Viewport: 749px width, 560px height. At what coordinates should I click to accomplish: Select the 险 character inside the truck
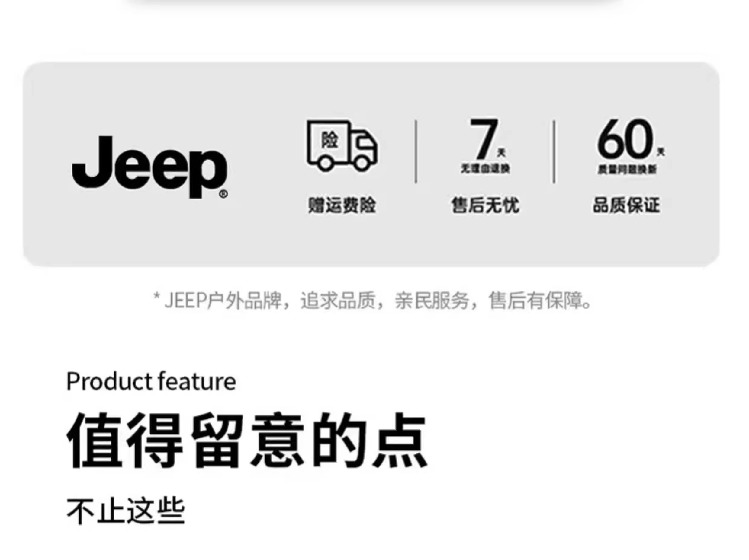[330, 140]
